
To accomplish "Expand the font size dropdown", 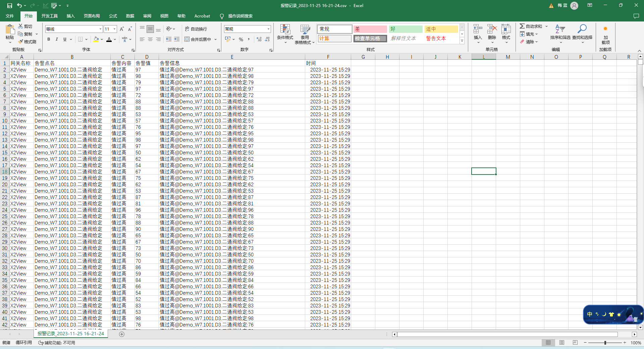I will click(114, 29).
